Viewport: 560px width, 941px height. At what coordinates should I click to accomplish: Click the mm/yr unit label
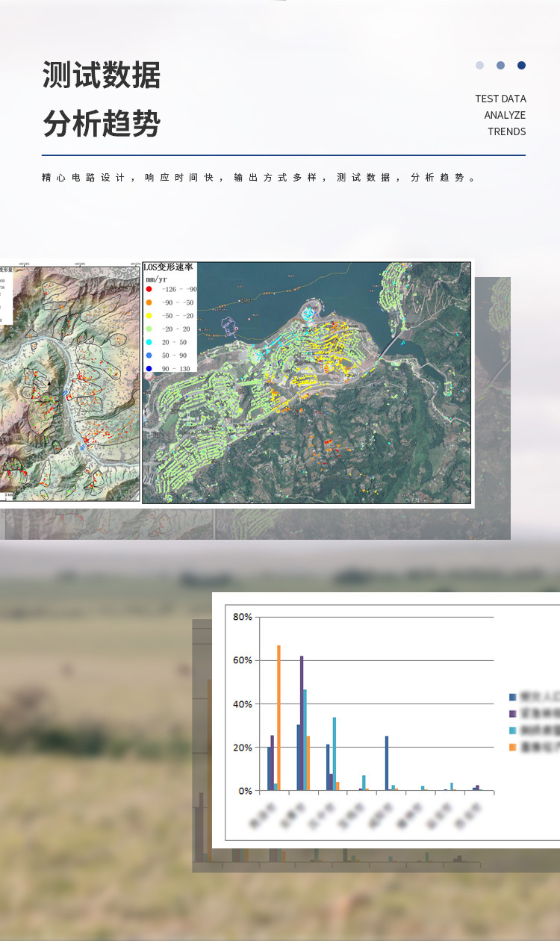(157, 279)
